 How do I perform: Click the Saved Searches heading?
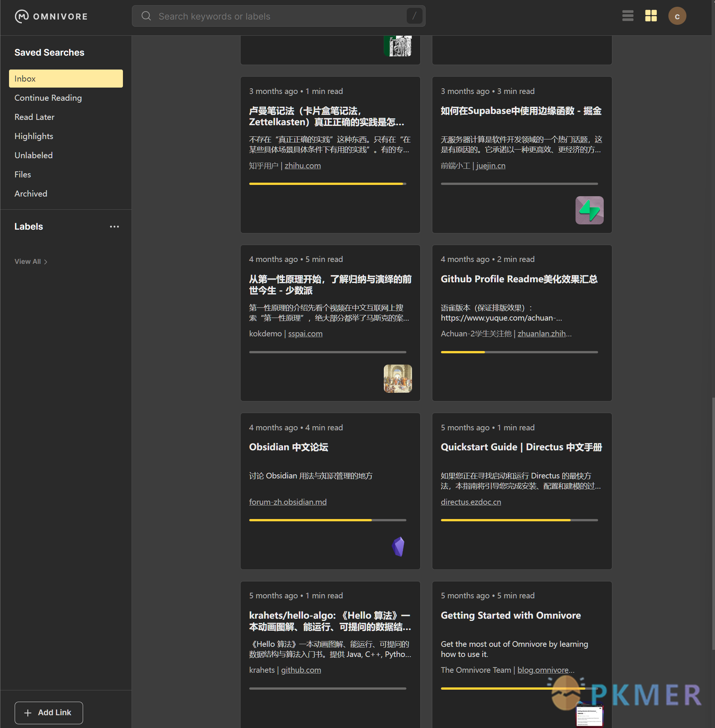[49, 53]
